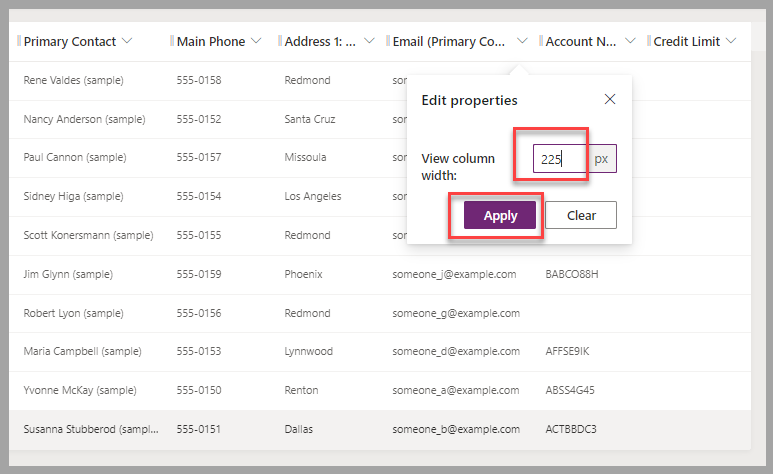Click phone number 555-0154
773x474 pixels.
click(199, 196)
